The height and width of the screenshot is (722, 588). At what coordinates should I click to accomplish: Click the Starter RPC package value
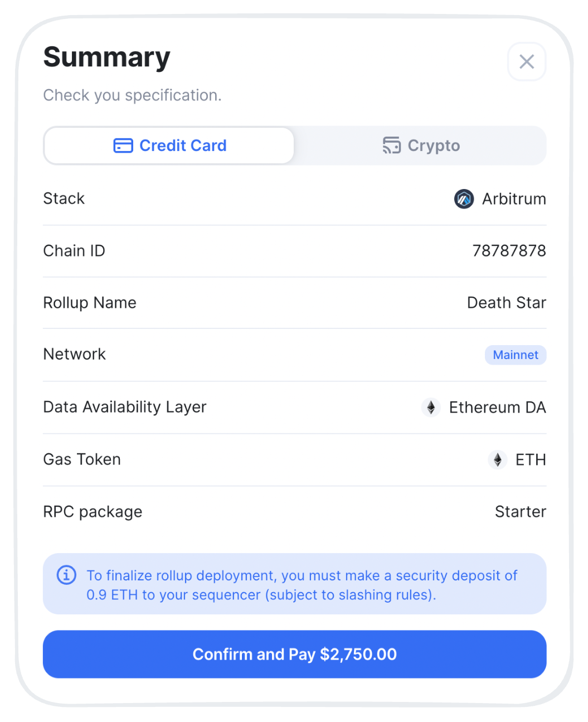tap(521, 512)
